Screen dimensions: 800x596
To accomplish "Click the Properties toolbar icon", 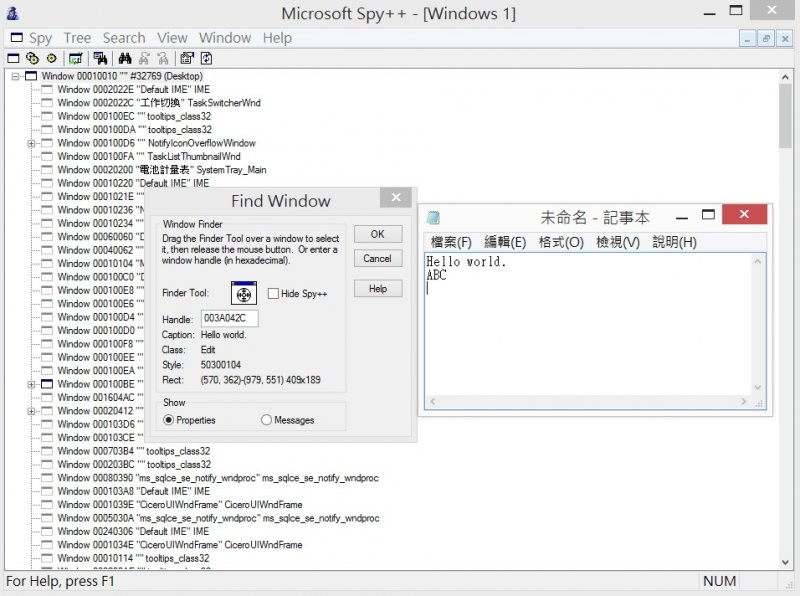I will (x=187, y=59).
